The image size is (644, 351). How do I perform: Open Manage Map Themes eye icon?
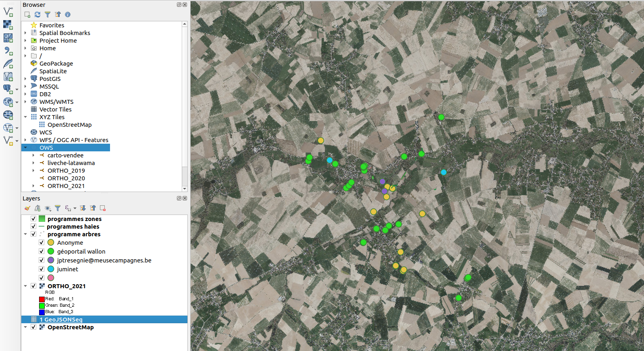[48, 208]
